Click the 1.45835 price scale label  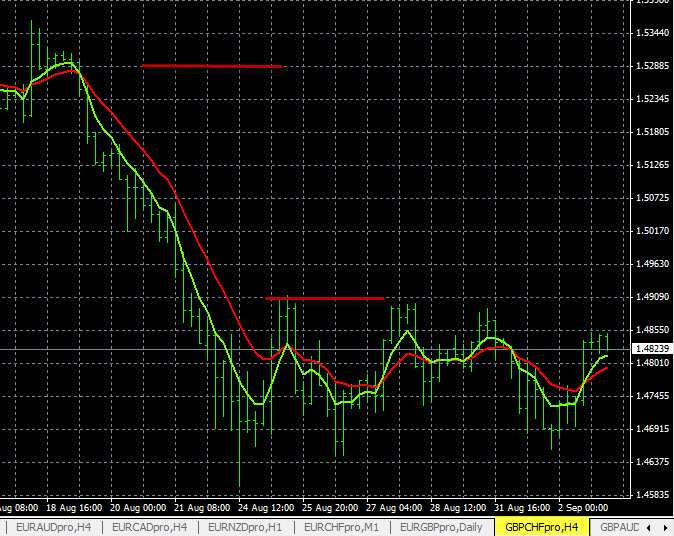(x=653, y=495)
